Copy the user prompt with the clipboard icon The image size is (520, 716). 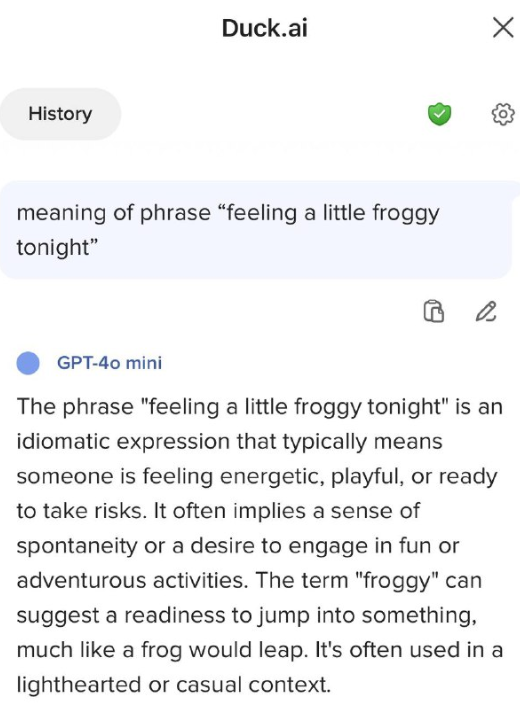coord(434,311)
